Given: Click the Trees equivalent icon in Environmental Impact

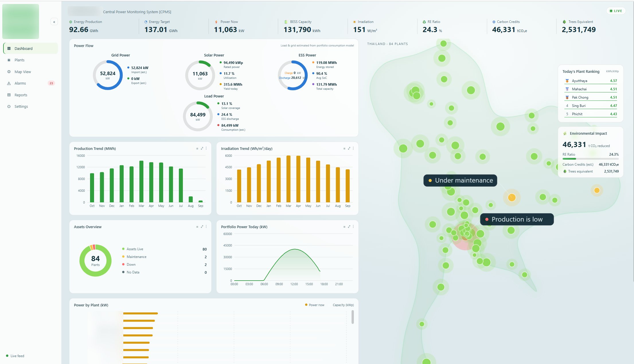Looking at the screenshot, I should tap(565, 171).
